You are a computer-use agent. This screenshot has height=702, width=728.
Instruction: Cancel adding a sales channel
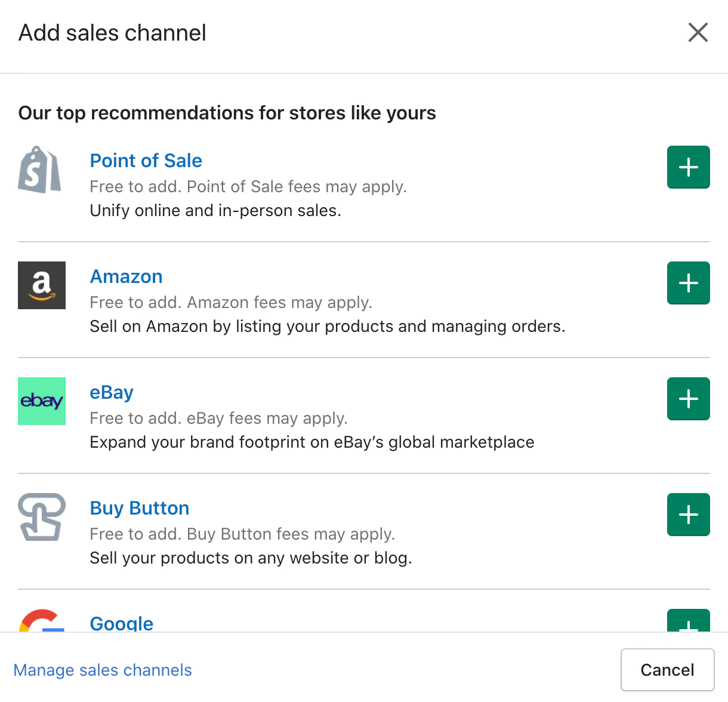tap(667, 670)
